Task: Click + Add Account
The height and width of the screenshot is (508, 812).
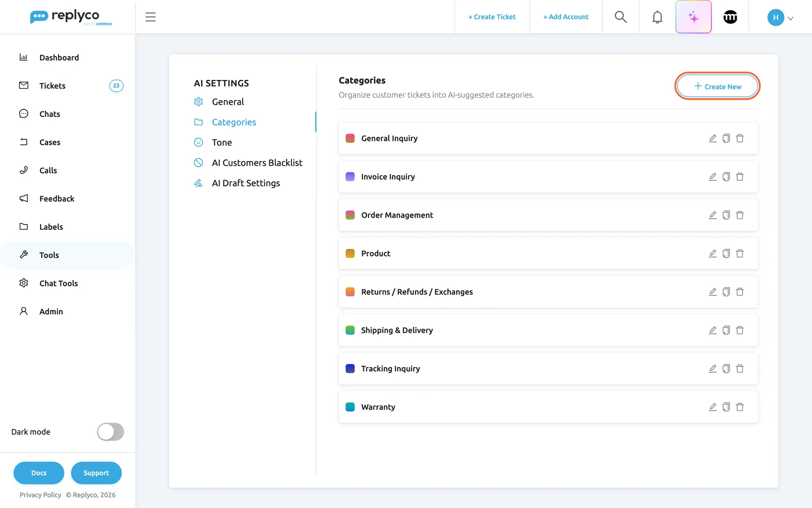Action: (566, 17)
